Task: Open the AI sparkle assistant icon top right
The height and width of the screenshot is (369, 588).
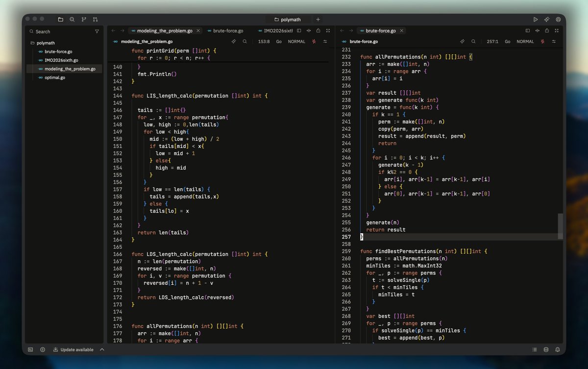Action: (x=547, y=20)
